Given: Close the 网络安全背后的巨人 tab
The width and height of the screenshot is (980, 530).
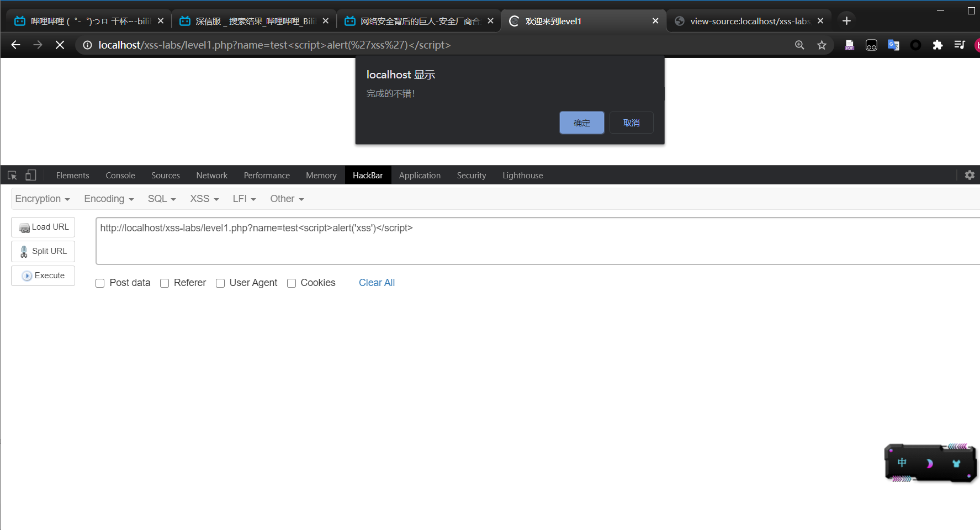Looking at the screenshot, I should (490, 21).
